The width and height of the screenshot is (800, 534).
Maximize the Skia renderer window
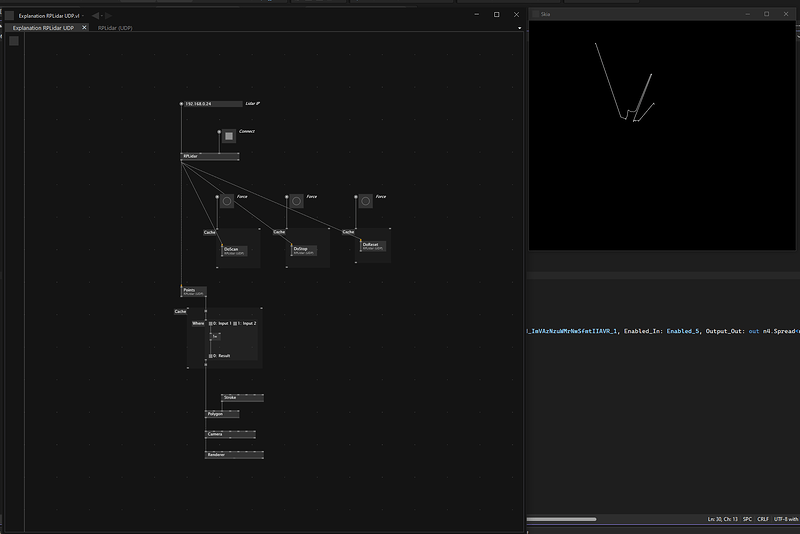766,14
